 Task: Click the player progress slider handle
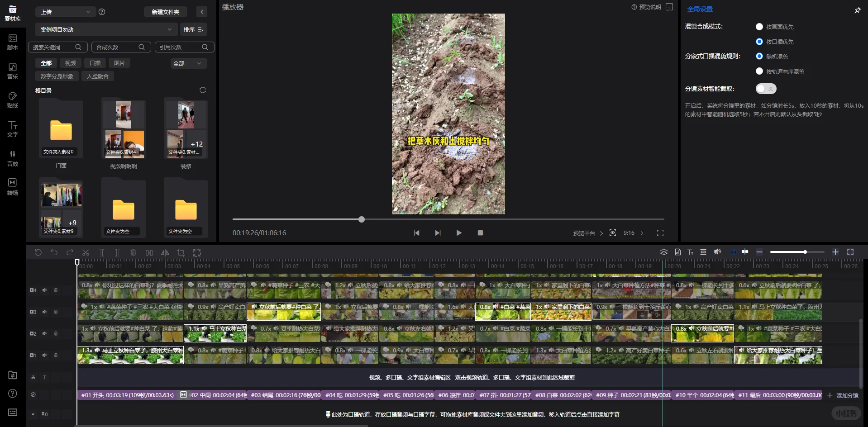pos(362,219)
